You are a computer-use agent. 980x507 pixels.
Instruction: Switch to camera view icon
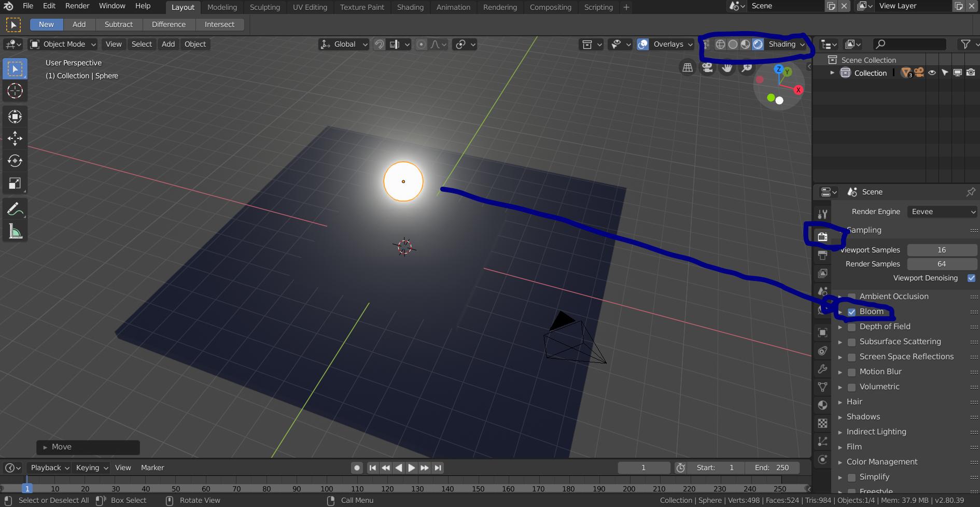pyautogui.click(x=707, y=67)
